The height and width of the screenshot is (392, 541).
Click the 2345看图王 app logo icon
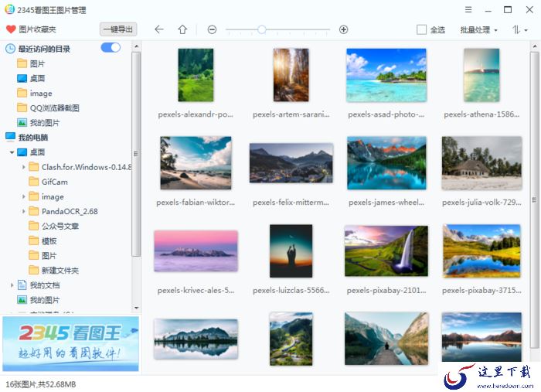(9, 9)
